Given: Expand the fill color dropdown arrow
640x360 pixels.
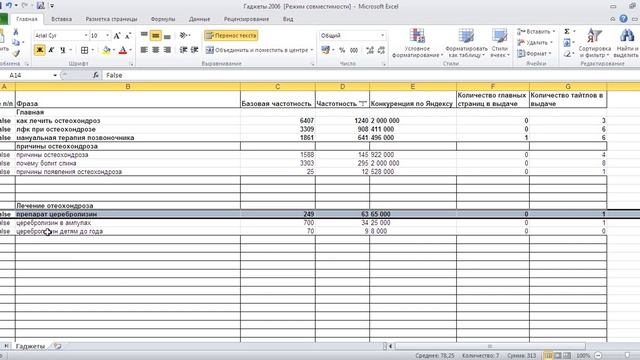Looking at the screenshot, I should coord(114,50).
